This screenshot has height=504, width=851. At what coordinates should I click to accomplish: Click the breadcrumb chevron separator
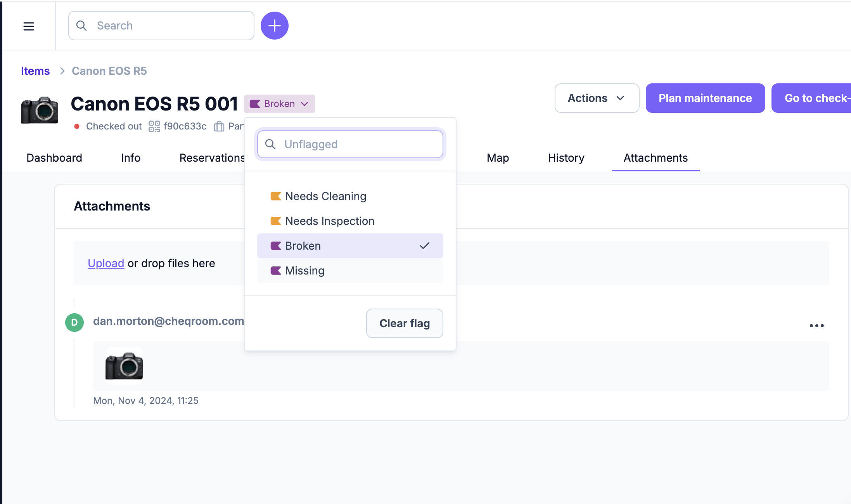coord(62,71)
